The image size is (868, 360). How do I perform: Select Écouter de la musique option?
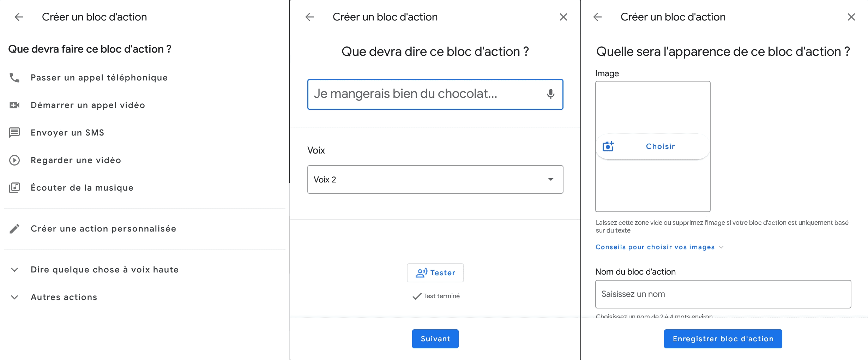pyautogui.click(x=82, y=188)
